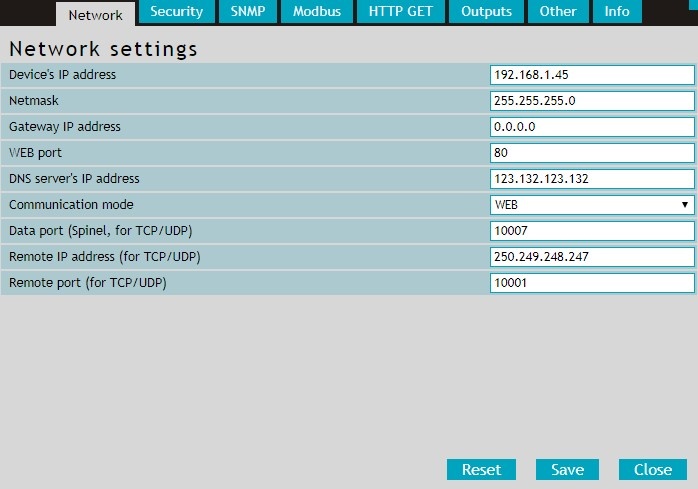Show the Info tab
Viewport: 698px width, 489px height.
coord(617,12)
